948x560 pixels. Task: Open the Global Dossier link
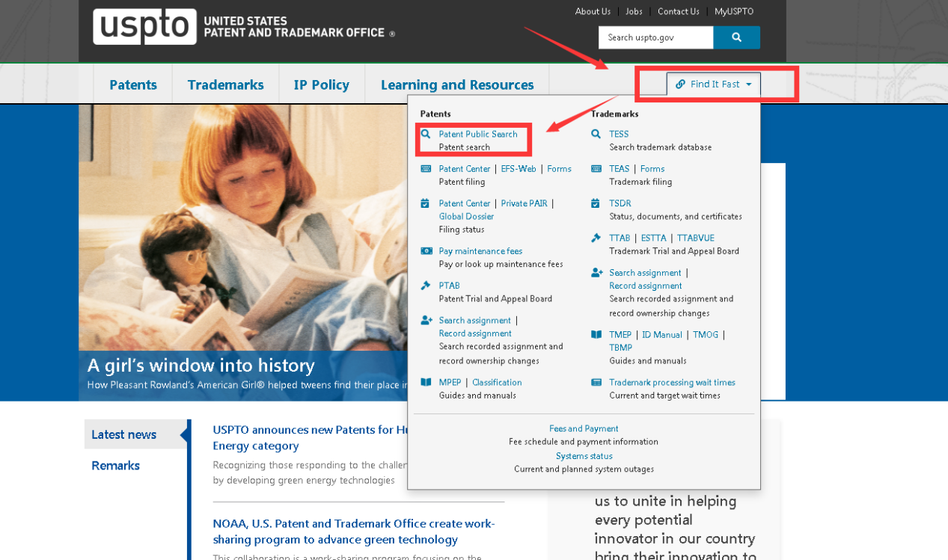466,217
